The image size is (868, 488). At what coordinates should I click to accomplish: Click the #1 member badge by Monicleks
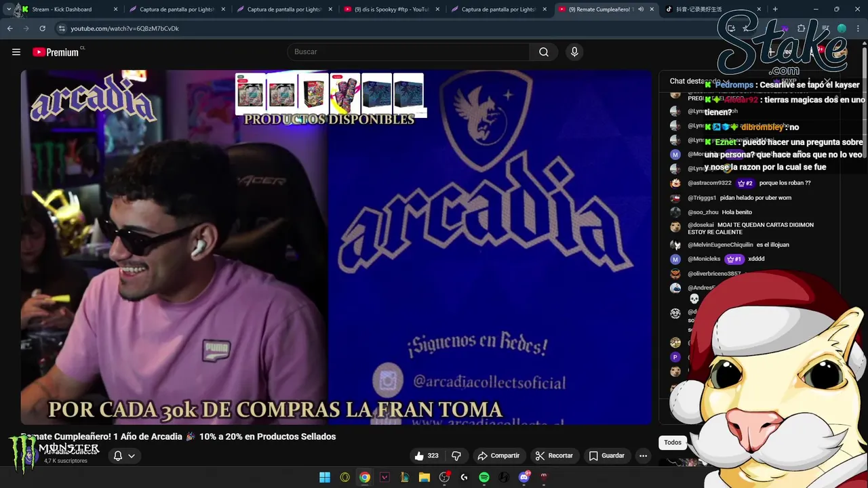(x=734, y=259)
